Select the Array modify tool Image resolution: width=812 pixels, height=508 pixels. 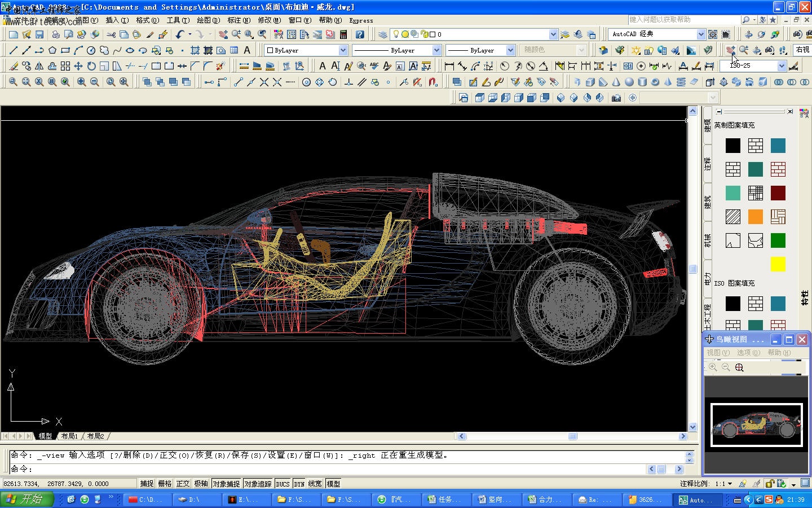click(65, 66)
